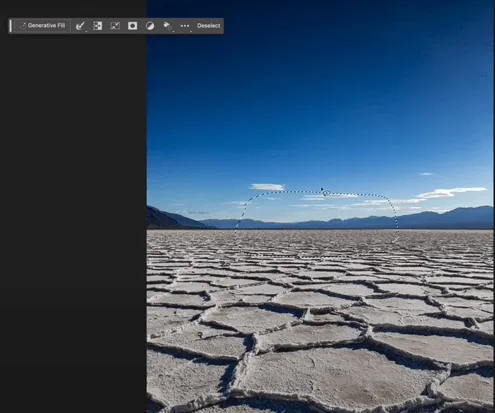Screen dimensions: 495x413
Task: Click the lasso anchor circle on the selection edge
Action: point(327,193)
